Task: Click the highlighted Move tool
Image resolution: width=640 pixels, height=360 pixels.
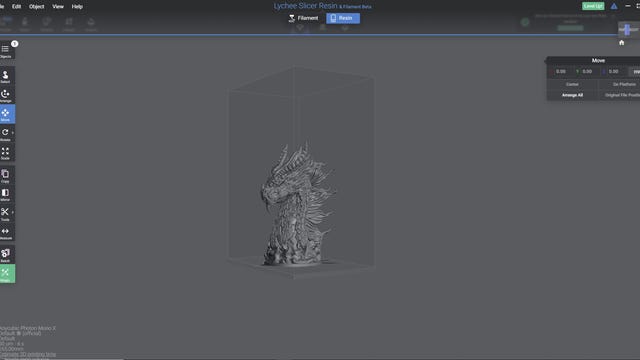Action: click(x=6, y=114)
